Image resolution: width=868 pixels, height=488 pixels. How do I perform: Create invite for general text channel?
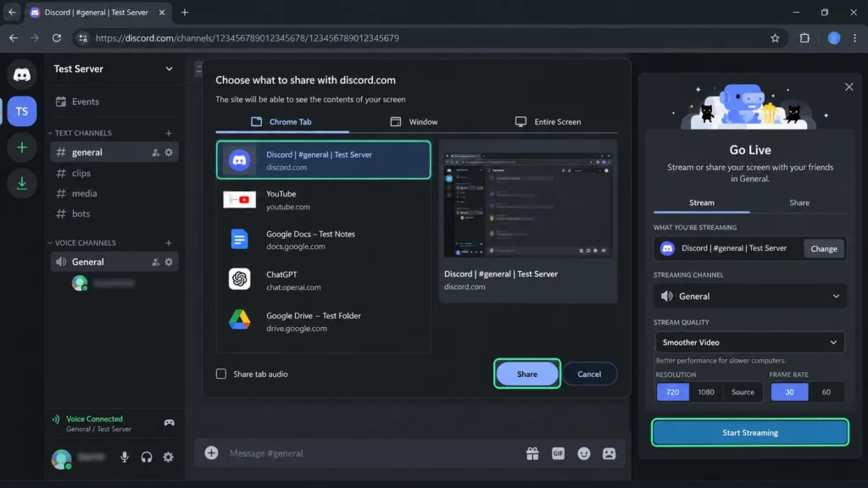pyautogui.click(x=156, y=152)
